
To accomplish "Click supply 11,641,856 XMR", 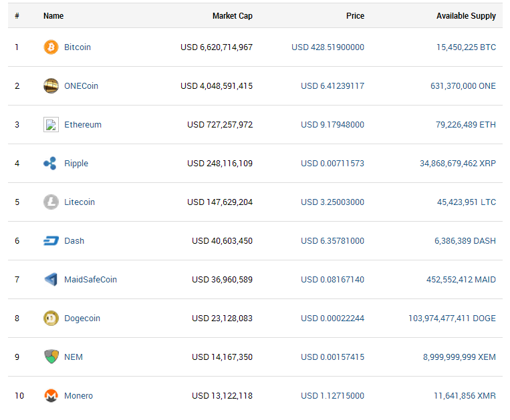I will [x=465, y=396].
